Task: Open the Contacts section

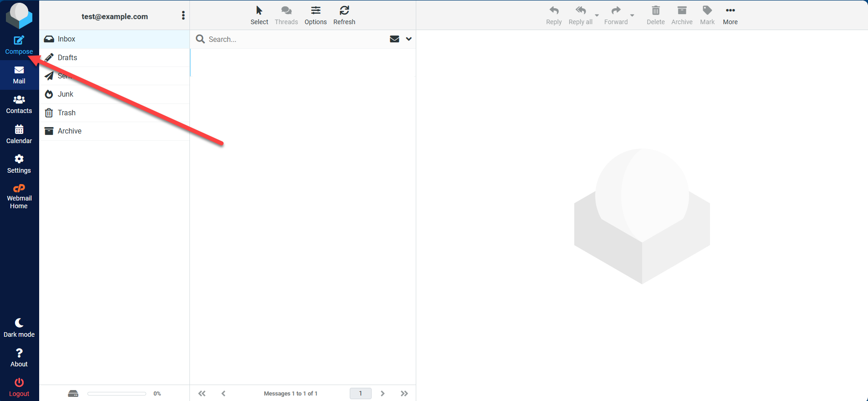Action: coord(19,104)
